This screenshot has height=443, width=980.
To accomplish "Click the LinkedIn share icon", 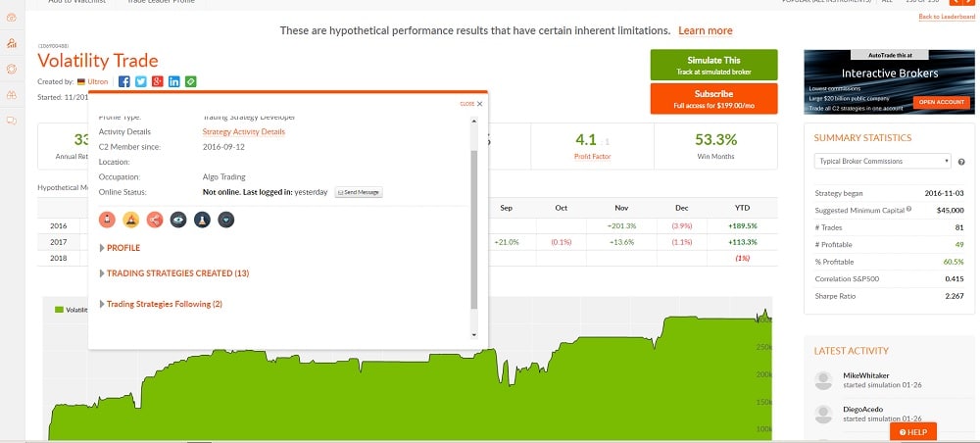I will [x=173, y=81].
